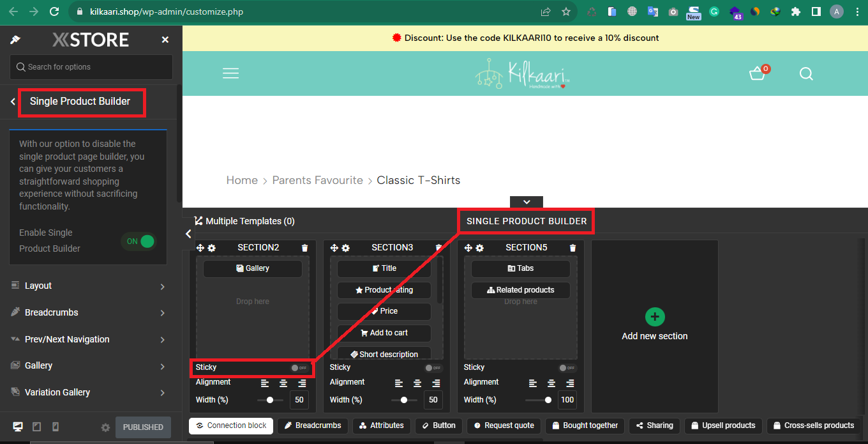Open the search icon in the preview header

(806, 73)
